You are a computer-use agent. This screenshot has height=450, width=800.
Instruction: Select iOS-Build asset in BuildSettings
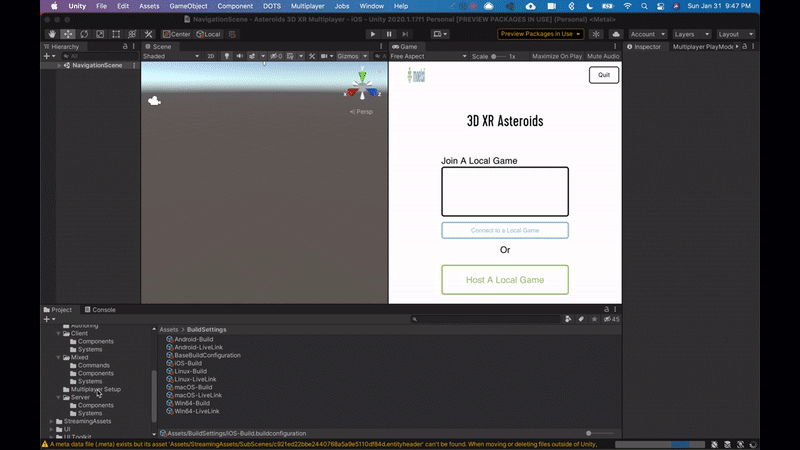[189, 363]
